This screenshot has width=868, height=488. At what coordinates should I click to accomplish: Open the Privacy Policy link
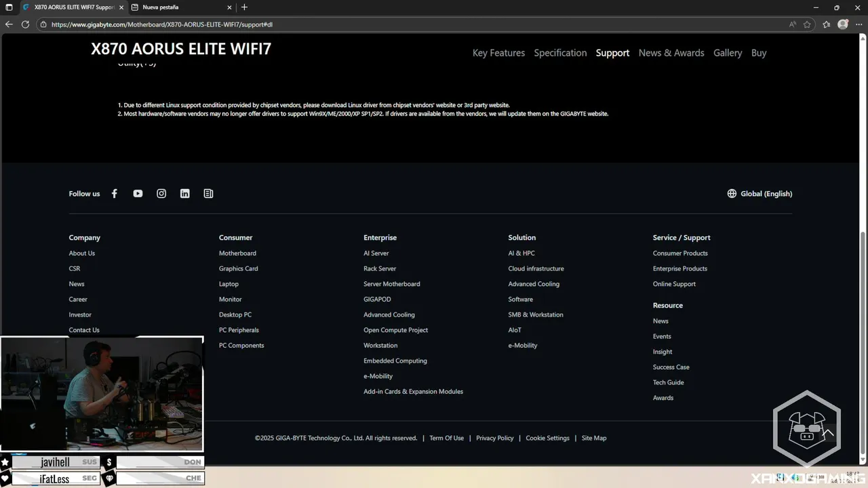click(x=495, y=438)
